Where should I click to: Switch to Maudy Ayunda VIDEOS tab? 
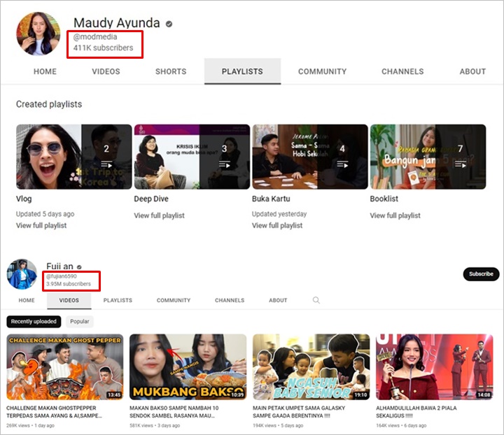pyautogui.click(x=106, y=71)
